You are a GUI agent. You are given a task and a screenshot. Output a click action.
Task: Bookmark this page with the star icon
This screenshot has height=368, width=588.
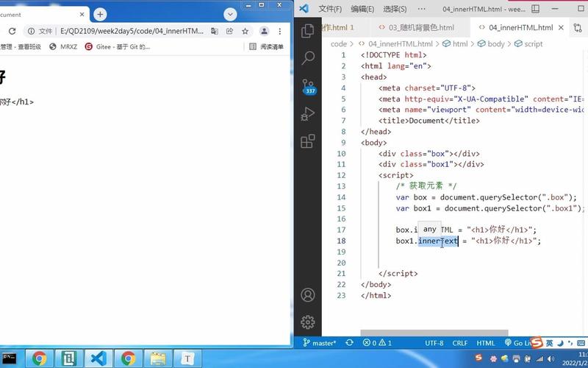click(245, 31)
